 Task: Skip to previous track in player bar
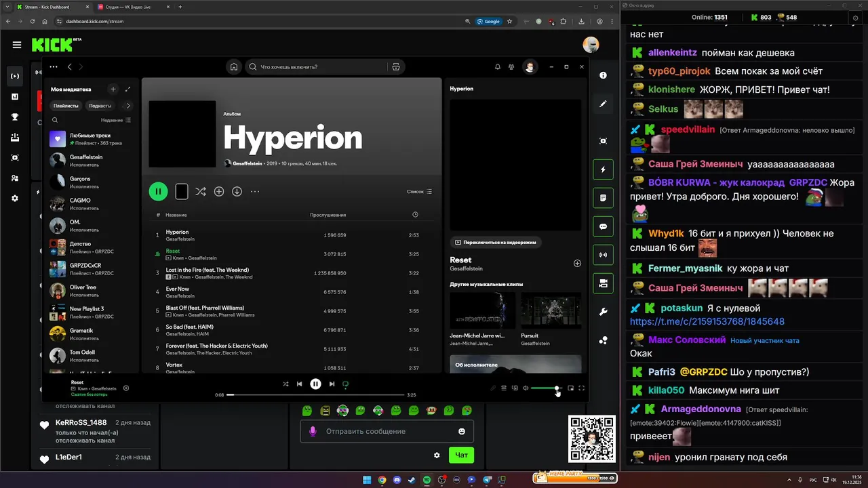[299, 384]
